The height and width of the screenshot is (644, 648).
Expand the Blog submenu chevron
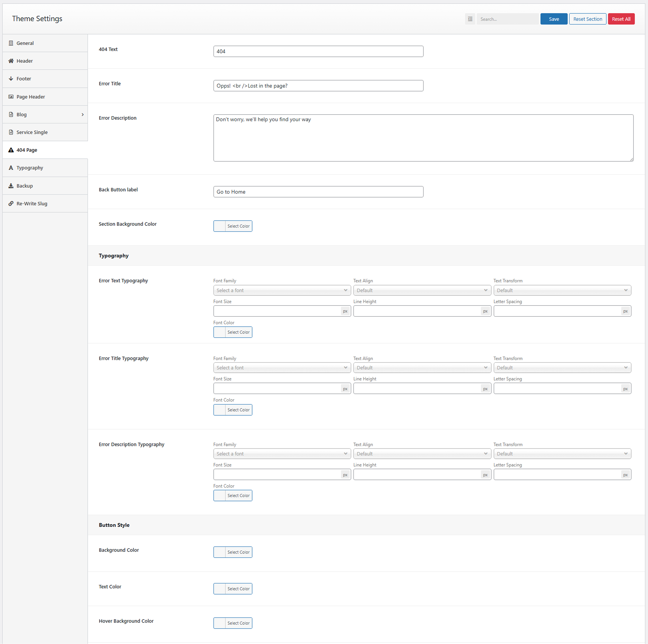83,114
